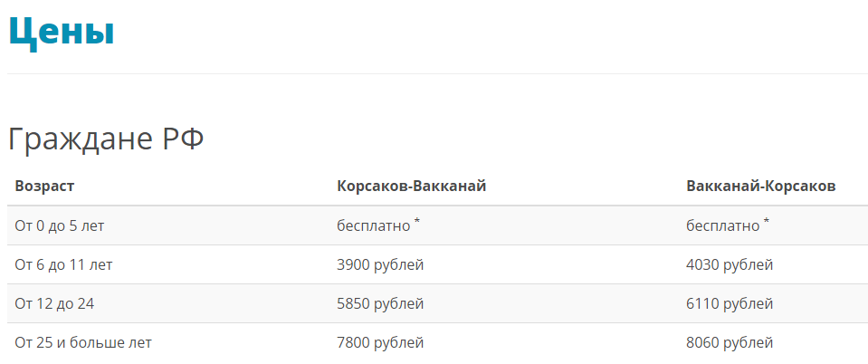Select the "Вакканай-Корсаков" column header
Viewport: 868px width, 364px height.
[760, 186]
